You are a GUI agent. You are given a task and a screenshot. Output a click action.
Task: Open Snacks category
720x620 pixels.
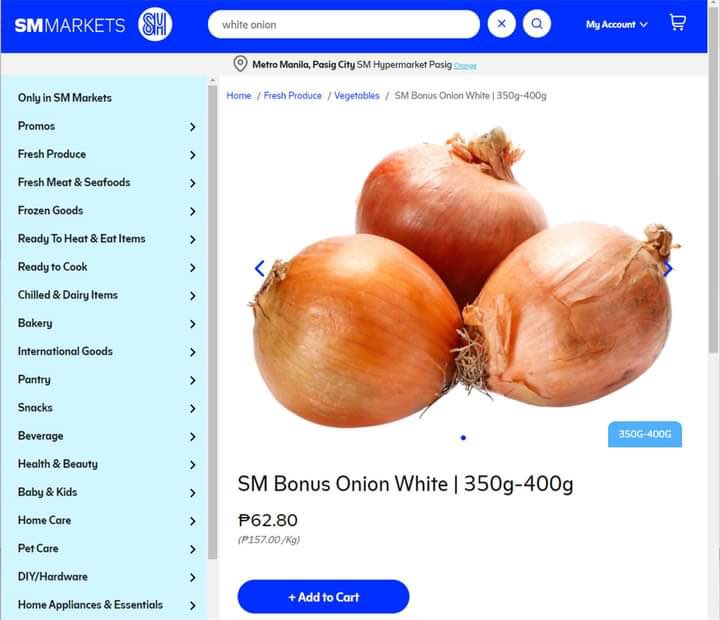coord(35,407)
